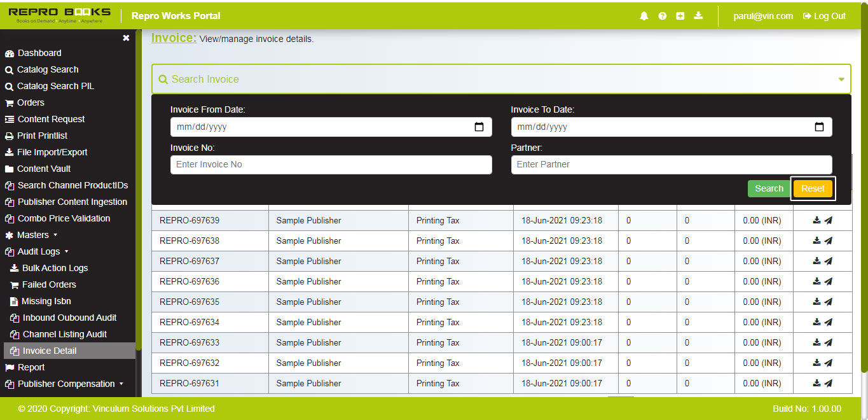Click the help icon in the top bar

click(662, 15)
